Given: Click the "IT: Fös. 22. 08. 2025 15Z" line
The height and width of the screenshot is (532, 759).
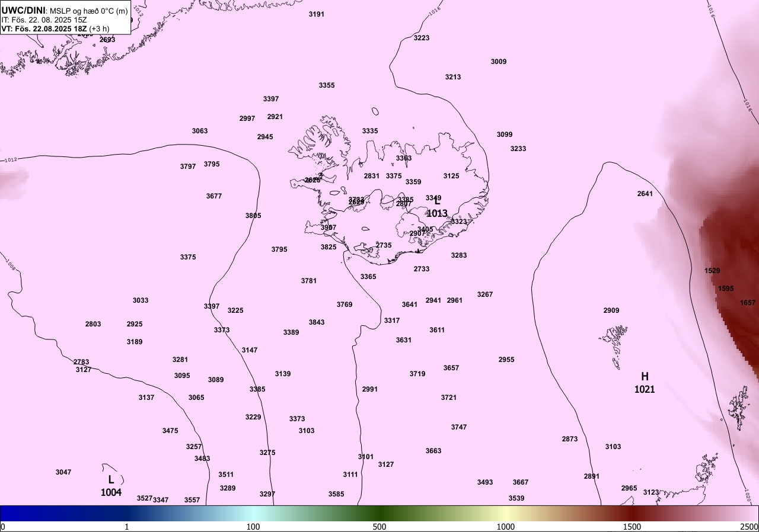Looking at the screenshot, I should pos(44,20).
